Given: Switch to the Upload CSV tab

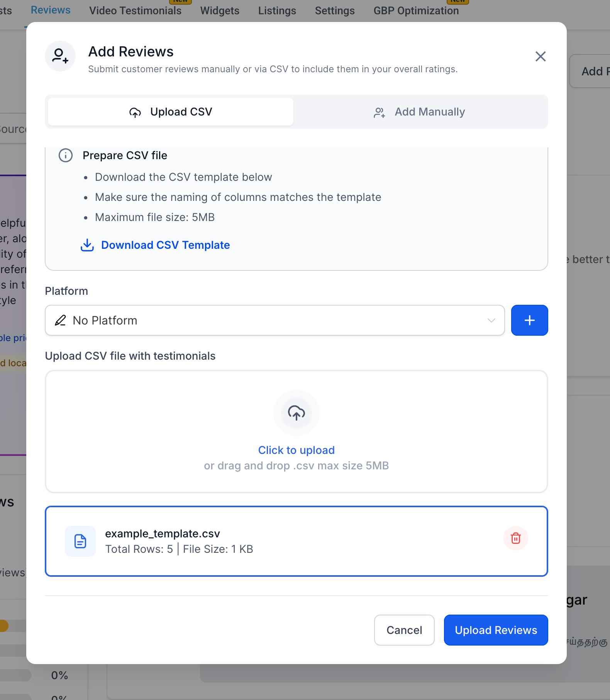Looking at the screenshot, I should [170, 112].
